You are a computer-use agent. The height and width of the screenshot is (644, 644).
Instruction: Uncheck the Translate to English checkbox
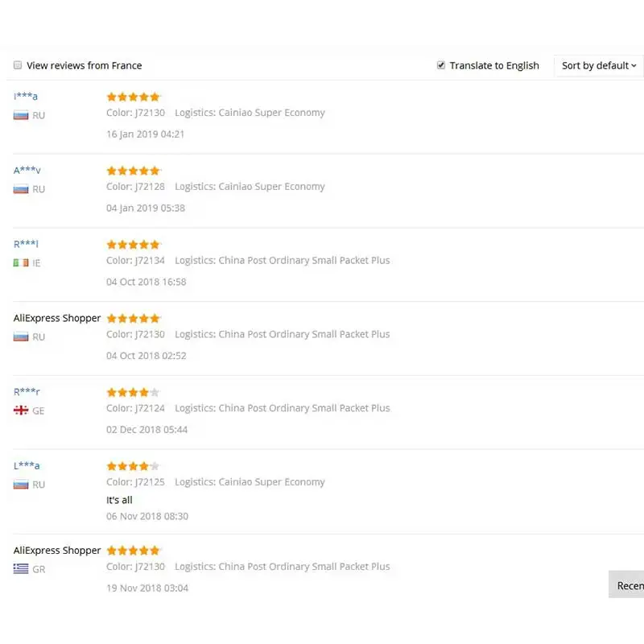point(440,65)
